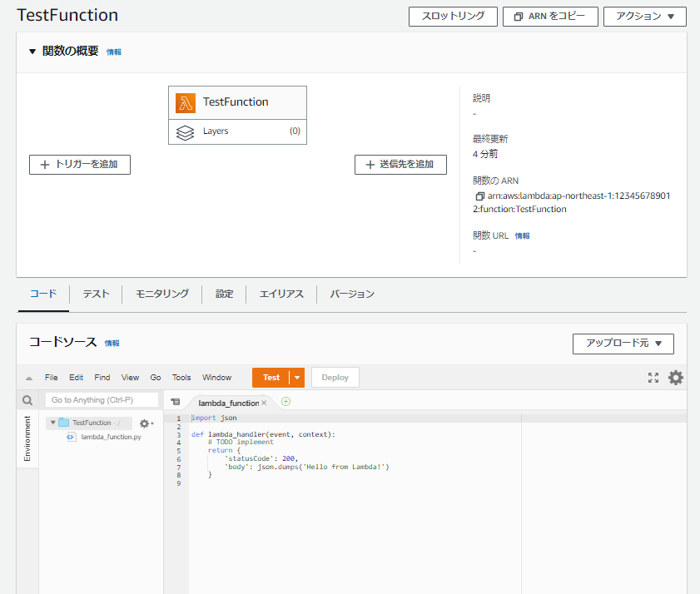This screenshot has width=700, height=594.
Task: Toggle fullscreen mode in code editor
Action: point(653,378)
